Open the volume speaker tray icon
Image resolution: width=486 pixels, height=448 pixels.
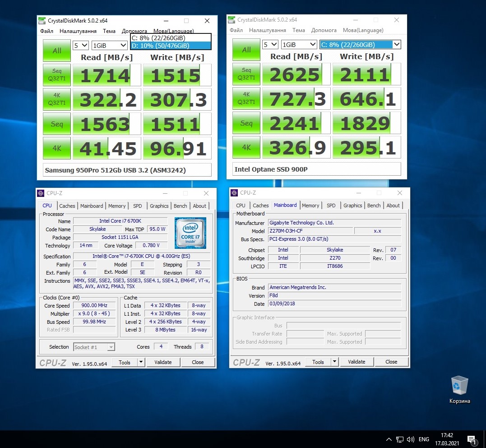pyautogui.click(x=410, y=439)
